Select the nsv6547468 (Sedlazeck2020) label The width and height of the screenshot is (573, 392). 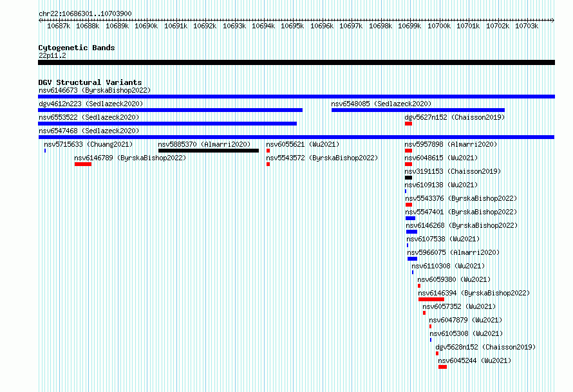click(x=89, y=131)
